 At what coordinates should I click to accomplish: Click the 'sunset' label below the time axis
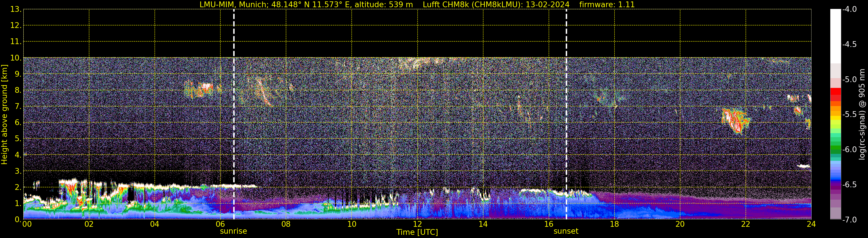566,231
